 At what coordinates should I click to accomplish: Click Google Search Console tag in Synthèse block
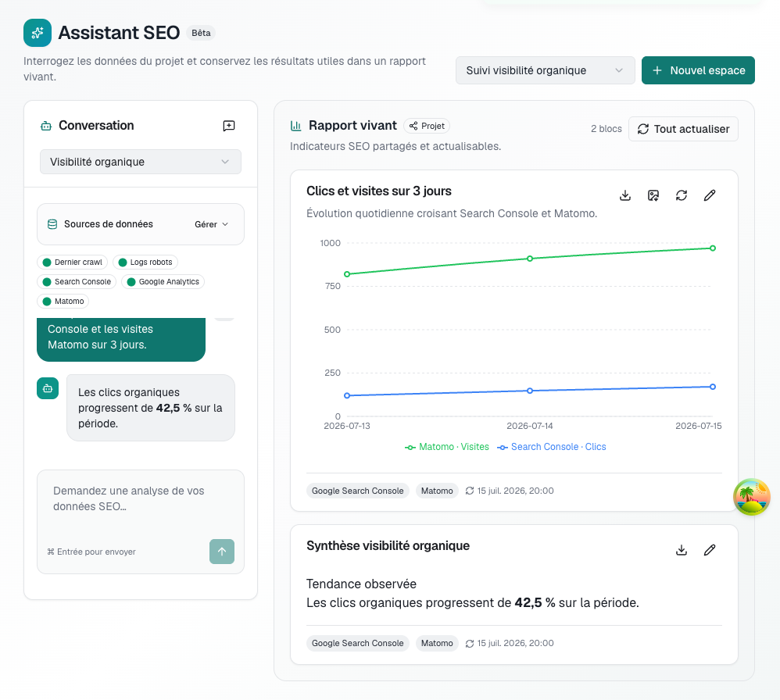click(x=358, y=643)
